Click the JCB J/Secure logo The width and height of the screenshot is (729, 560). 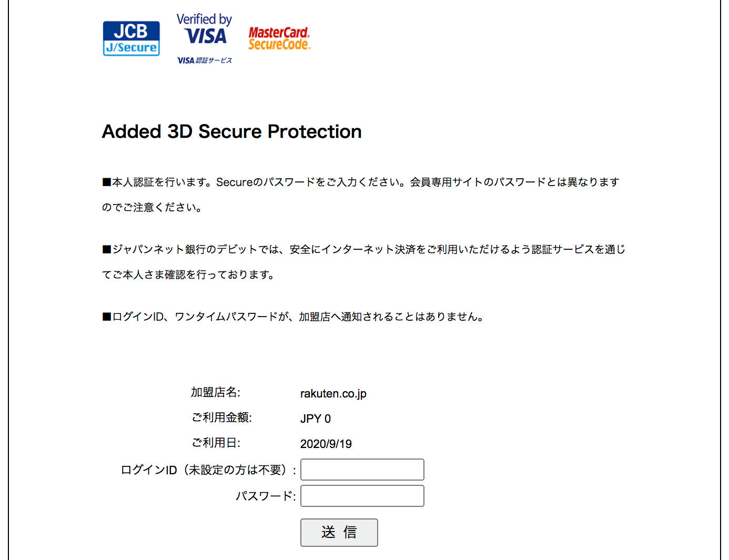tap(131, 38)
